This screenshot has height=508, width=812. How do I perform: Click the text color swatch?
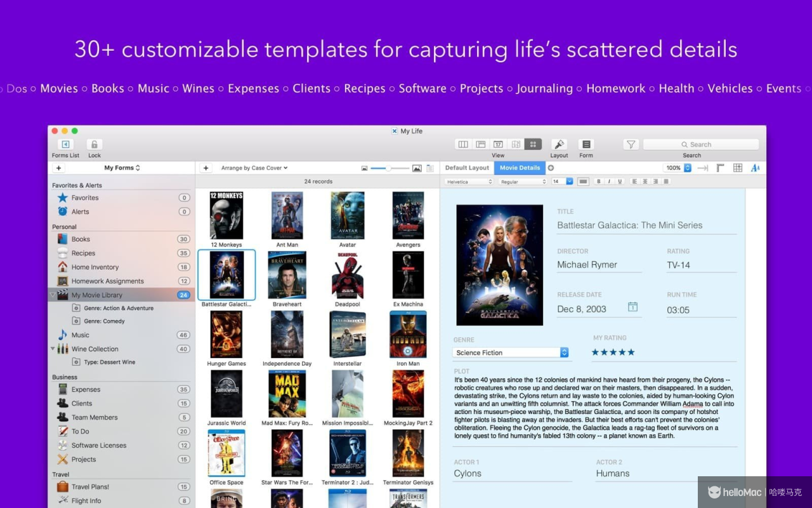tap(583, 182)
